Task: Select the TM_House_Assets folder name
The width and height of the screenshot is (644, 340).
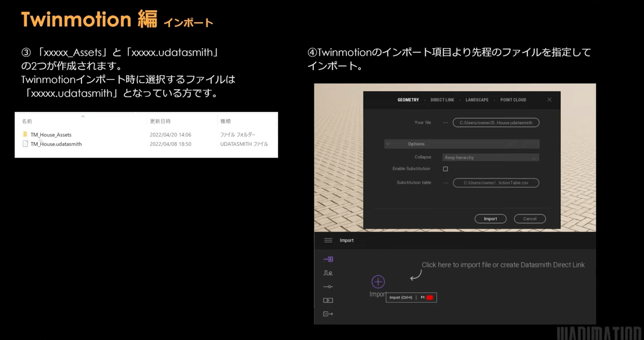Action: [51, 135]
